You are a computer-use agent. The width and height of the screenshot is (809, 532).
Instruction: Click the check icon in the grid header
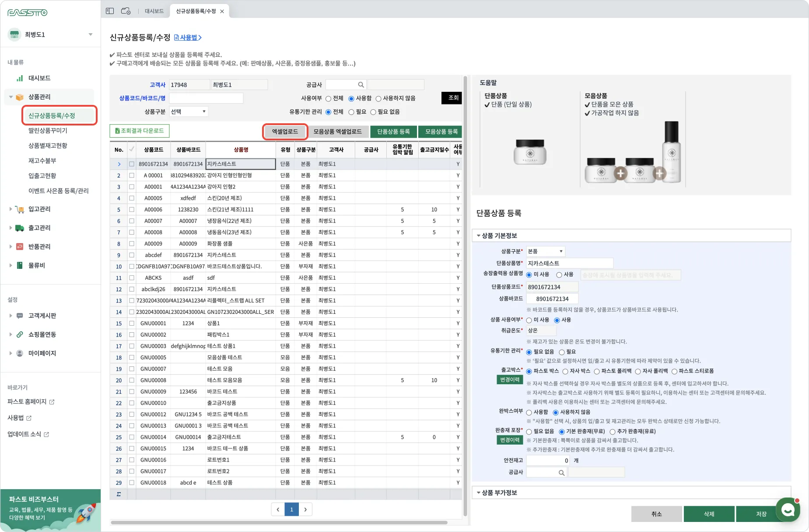click(x=131, y=150)
